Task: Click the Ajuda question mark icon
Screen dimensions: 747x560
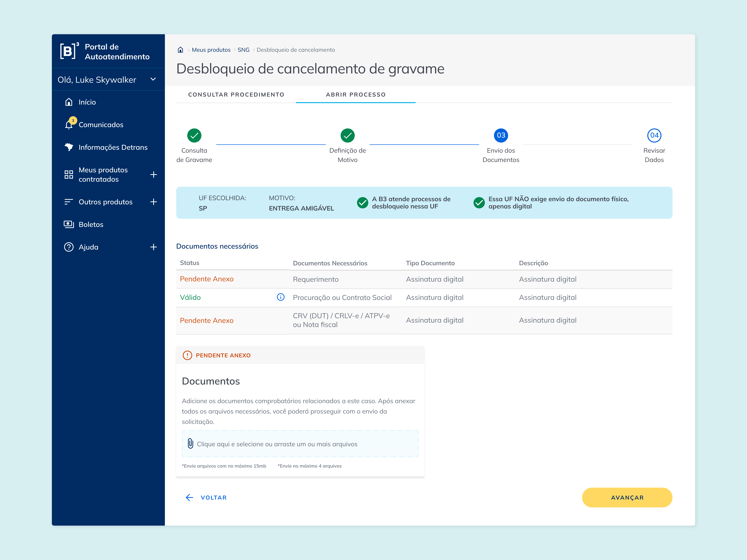Action: 69,247
